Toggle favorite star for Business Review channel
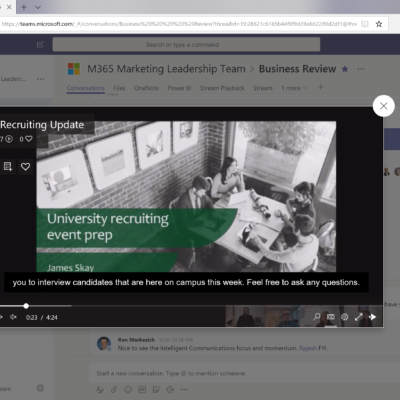Image resolution: width=400 pixels, height=400 pixels. click(x=345, y=69)
